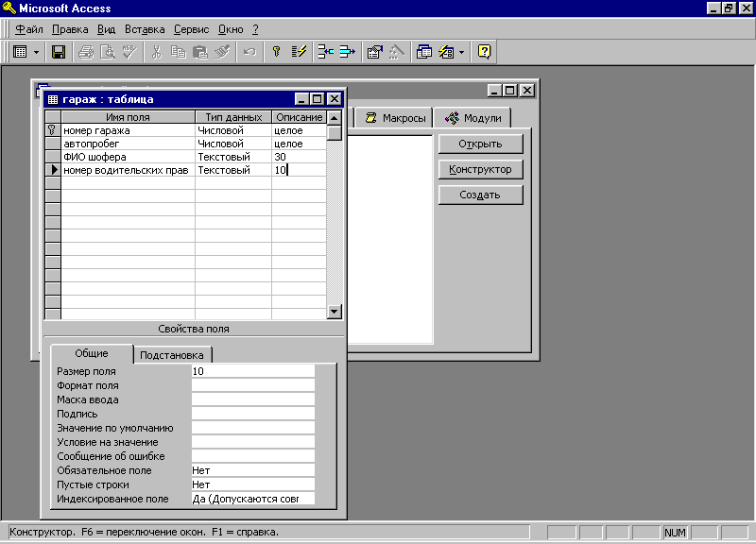Switch to the Модули tab
This screenshot has height=544, width=756.
pyautogui.click(x=472, y=118)
